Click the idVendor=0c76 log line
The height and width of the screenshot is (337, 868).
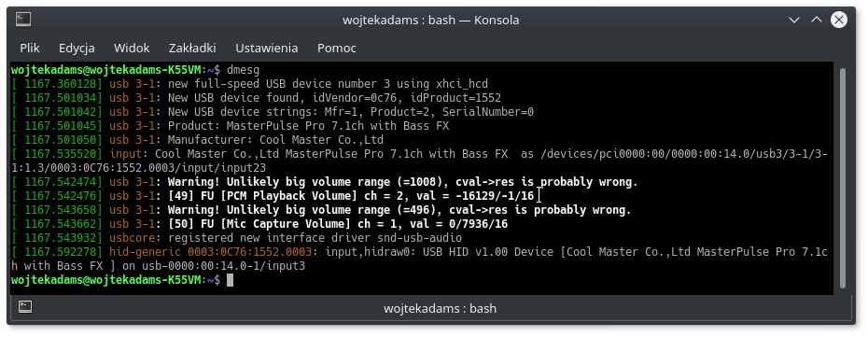[x=256, y=98]
